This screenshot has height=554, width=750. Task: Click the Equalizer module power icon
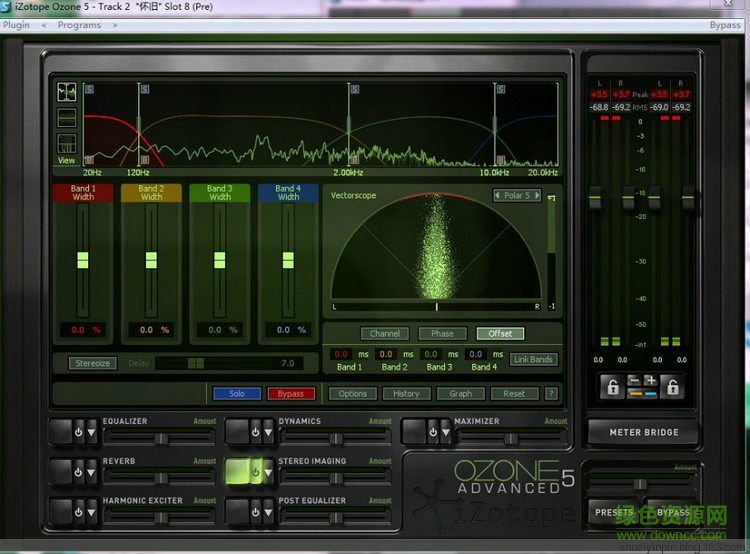[77, 432]
